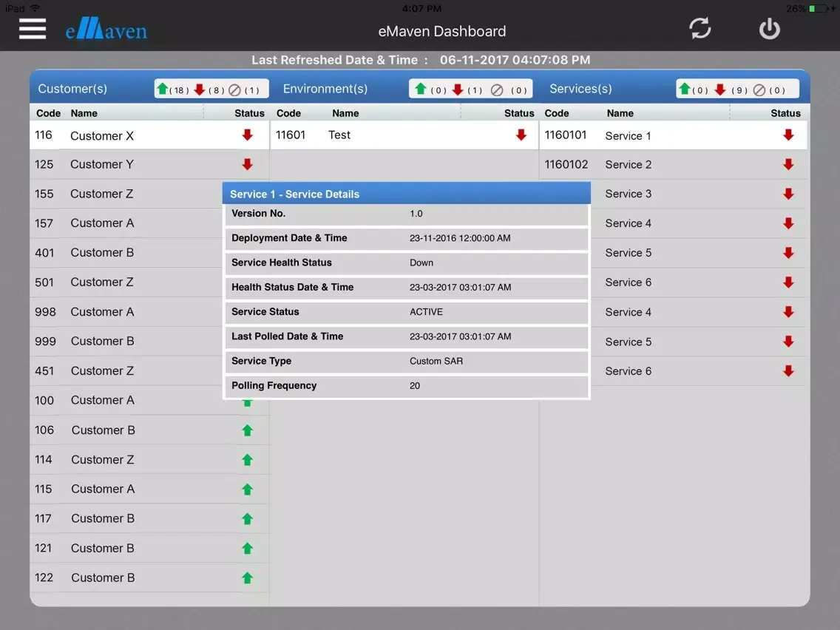The image size is (840, 630).
Task: Select Customer X row code 116
Action: coord(149,135)
